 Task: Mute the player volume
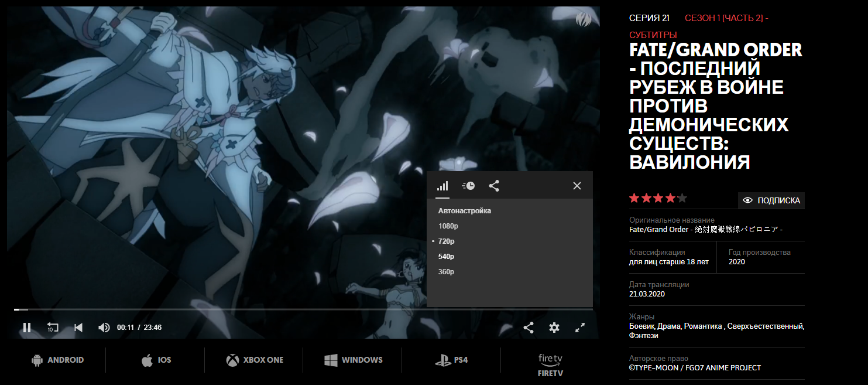(104, 328)
